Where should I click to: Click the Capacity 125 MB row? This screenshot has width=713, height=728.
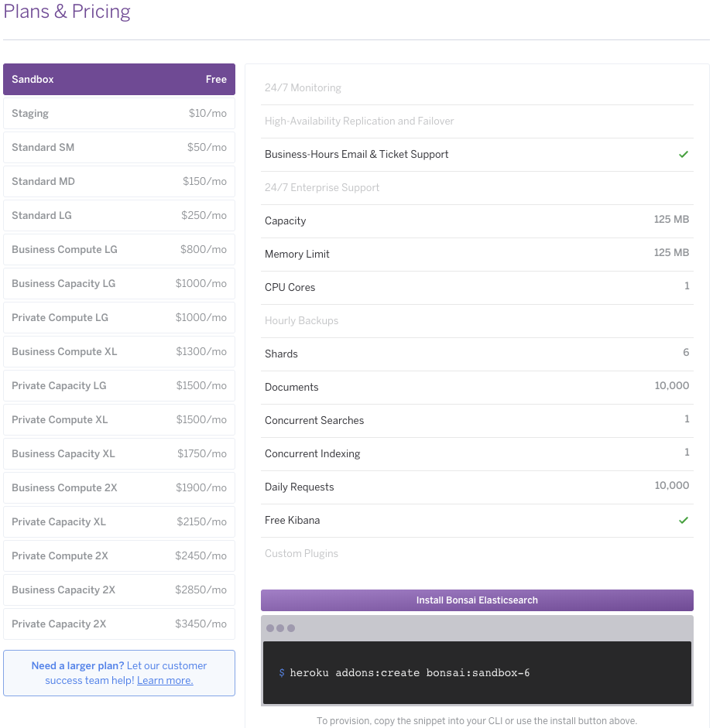[477, 220]
